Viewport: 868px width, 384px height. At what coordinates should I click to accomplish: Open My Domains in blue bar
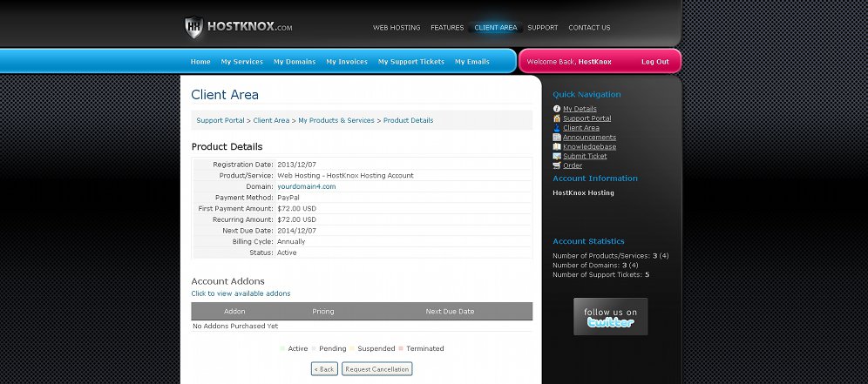(295, 62)
